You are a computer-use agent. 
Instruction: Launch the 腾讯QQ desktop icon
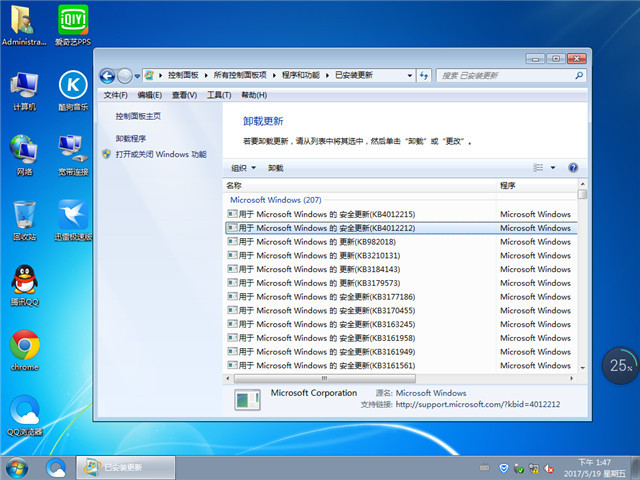tap(24, 286)
